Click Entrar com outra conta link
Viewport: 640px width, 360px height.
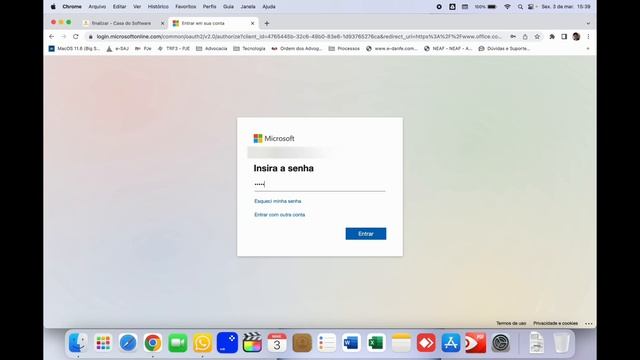click(280, 215)
